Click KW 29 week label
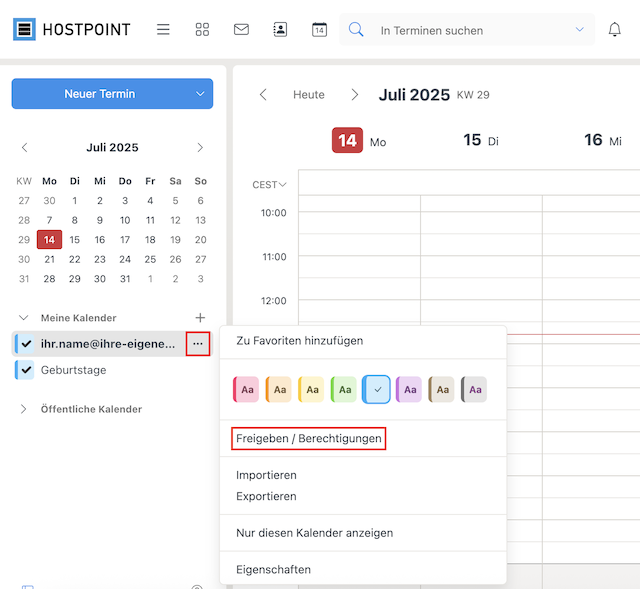 pyautogui.click(x=473, y=95)
